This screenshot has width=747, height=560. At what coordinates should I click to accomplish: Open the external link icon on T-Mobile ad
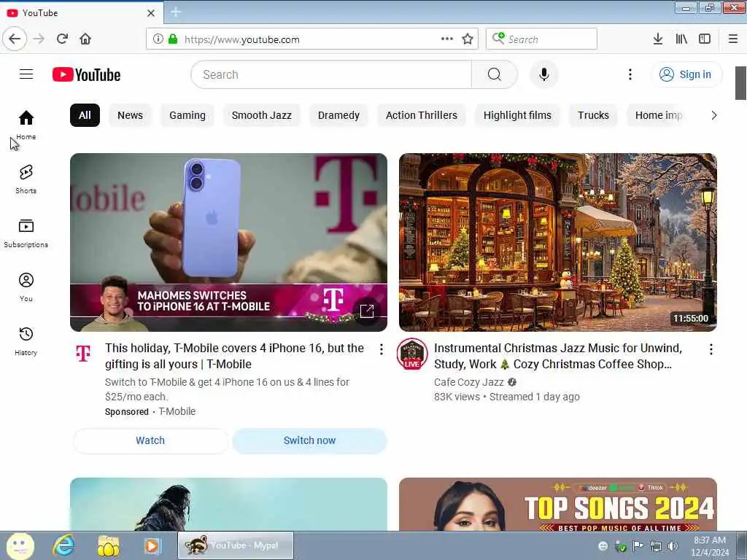pyautogui.click(x=367, y=311)
